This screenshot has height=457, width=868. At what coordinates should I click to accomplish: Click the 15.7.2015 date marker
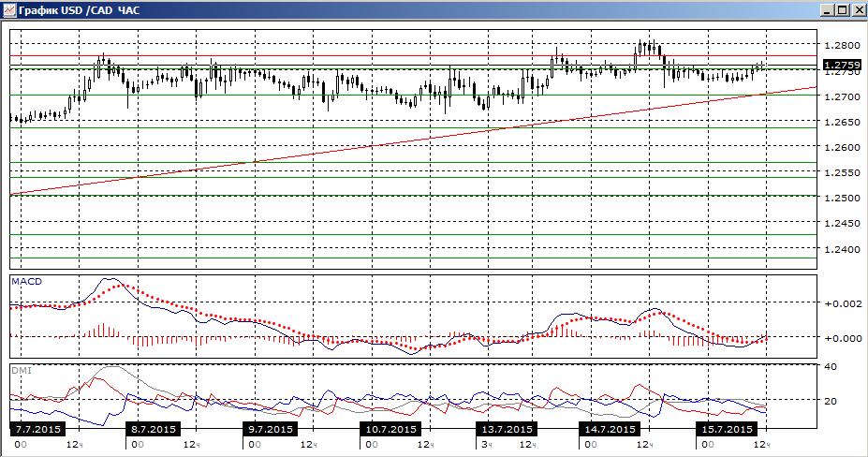tap(727, 429)
